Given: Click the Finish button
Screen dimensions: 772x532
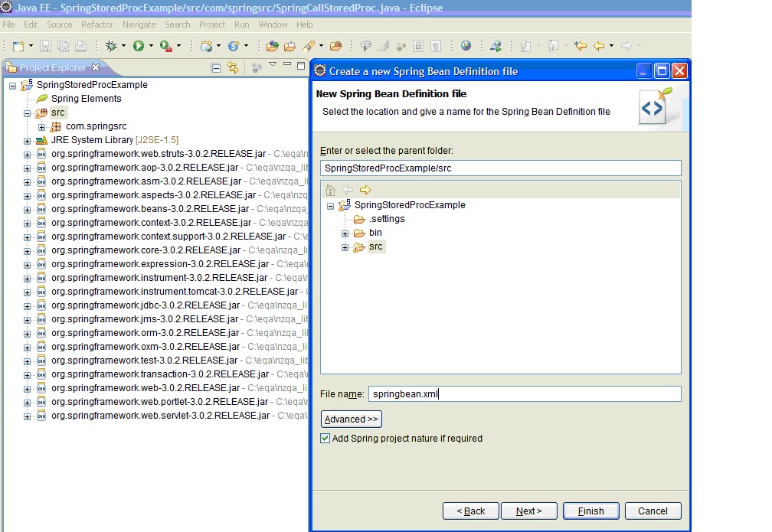Looking at the screenshot, I should [590, 511].
